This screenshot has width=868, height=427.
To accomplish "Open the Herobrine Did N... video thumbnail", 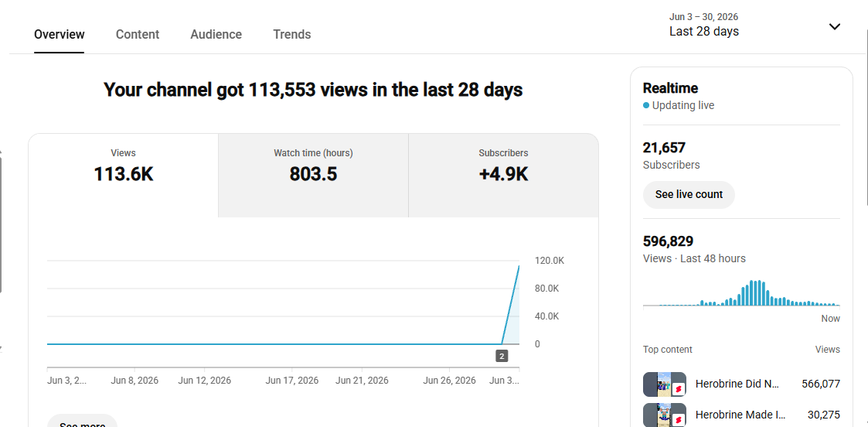I will pos(664,384).
